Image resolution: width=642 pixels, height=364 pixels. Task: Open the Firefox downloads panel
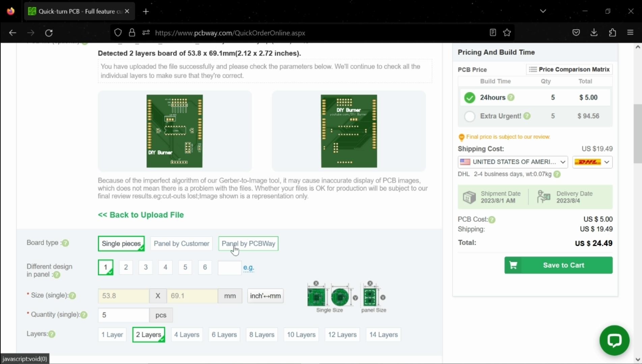point(594,32)
